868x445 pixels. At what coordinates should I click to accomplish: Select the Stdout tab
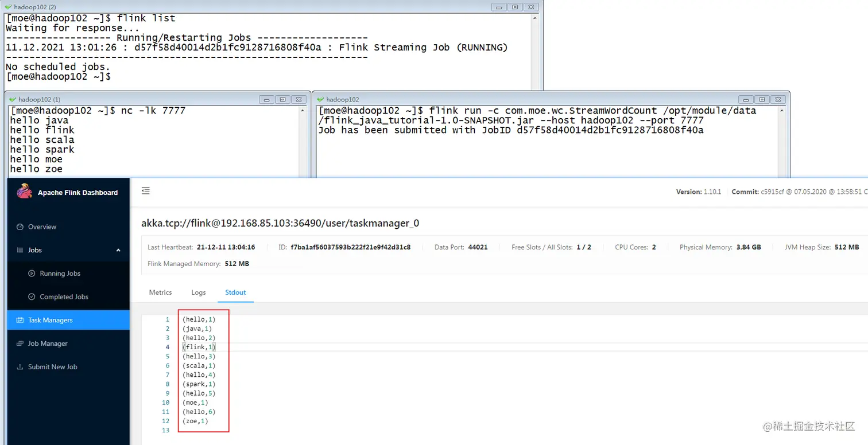click(235, 292)
